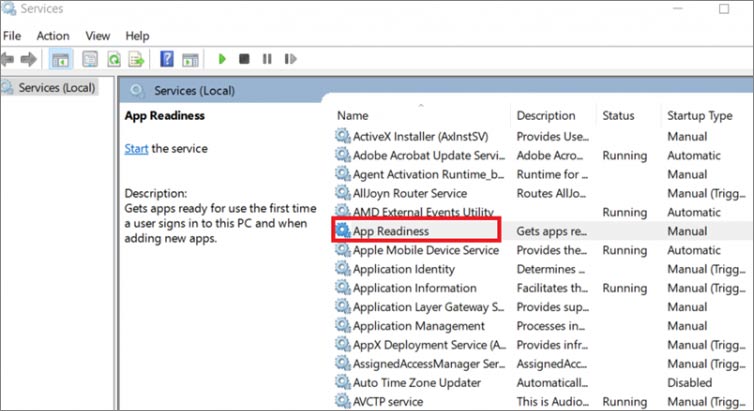Click the Services (Local) pane header
This screenshot has width=754, height=411.
point(194,90)
